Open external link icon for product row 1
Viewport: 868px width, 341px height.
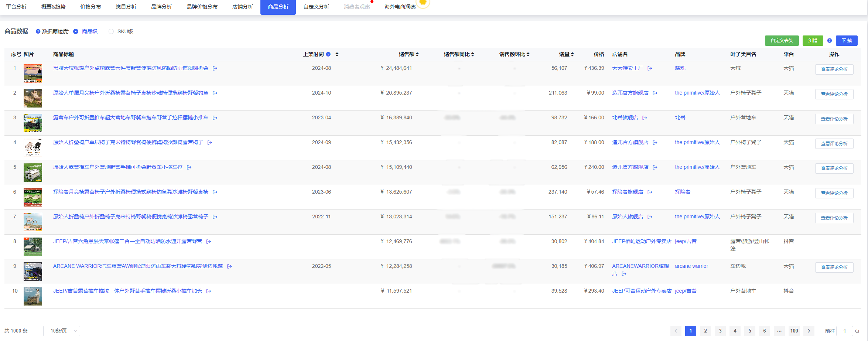pos(215,68)
